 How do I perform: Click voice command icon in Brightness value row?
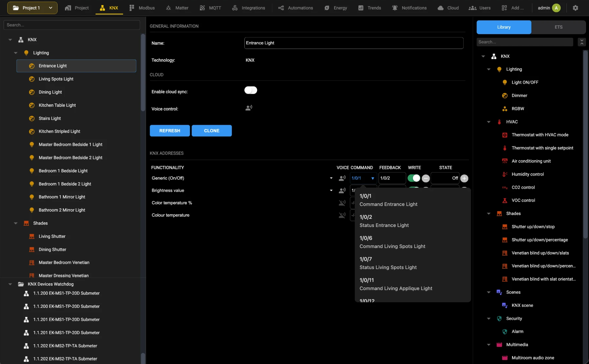pos(342,191)
